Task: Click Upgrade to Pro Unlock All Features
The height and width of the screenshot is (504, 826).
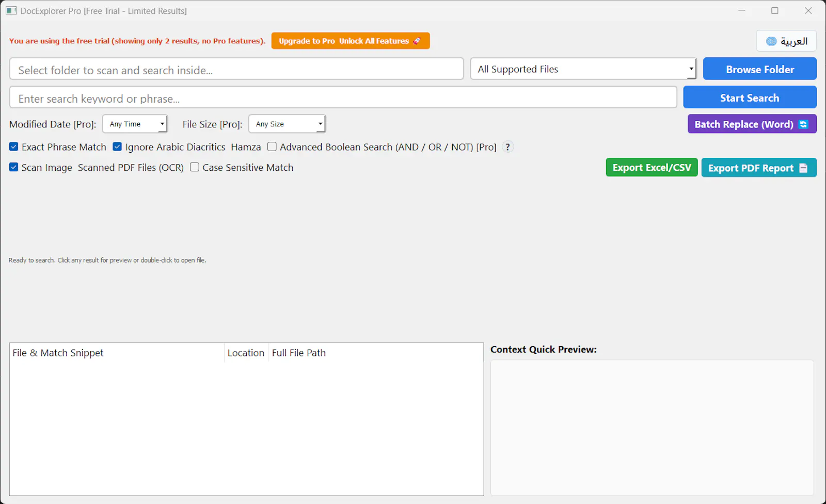Action: click(x=351, y=41)
